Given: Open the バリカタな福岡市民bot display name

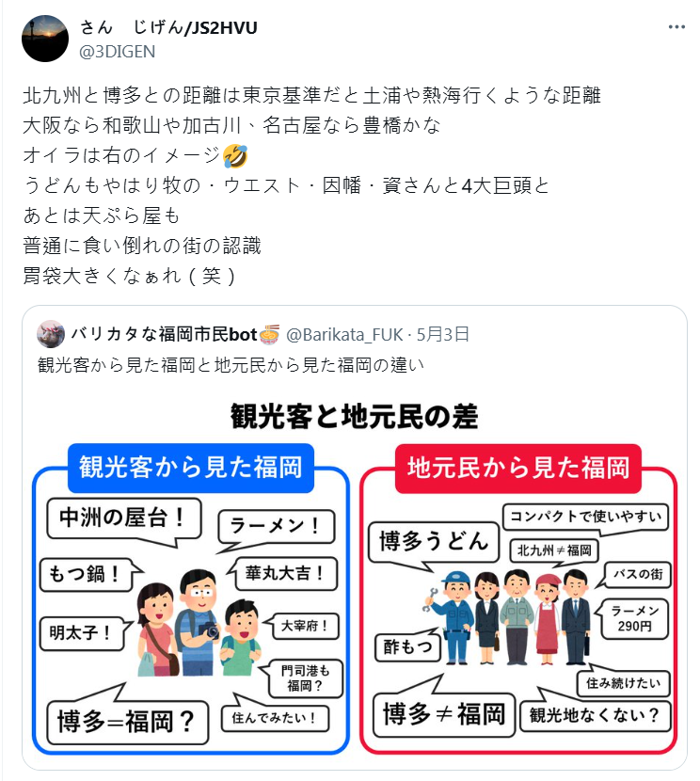Looking at the screenshot, I should tap(164, 334).
